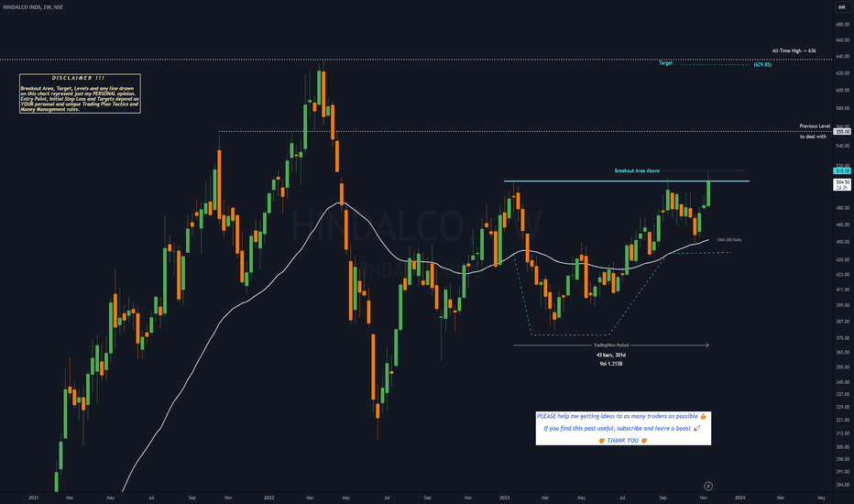Screen dimensions: 854x504
Task: Click the 345.00 price axis label
Action: [x=843, y=382]
